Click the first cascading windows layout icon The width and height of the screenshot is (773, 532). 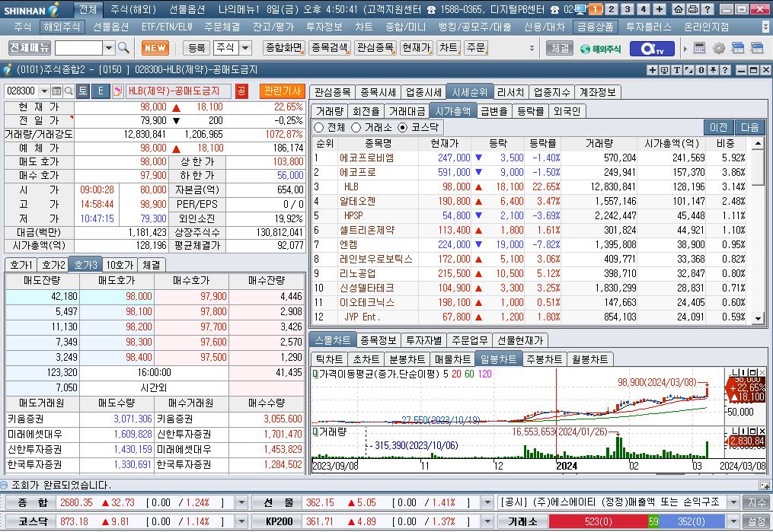click(x=738, y=48)
